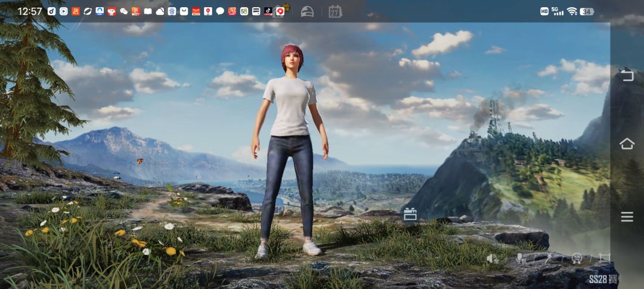This screenshot has height=289, width=644.
Task: Tap the chat bubble message notification icon
Action: point(220,11)
